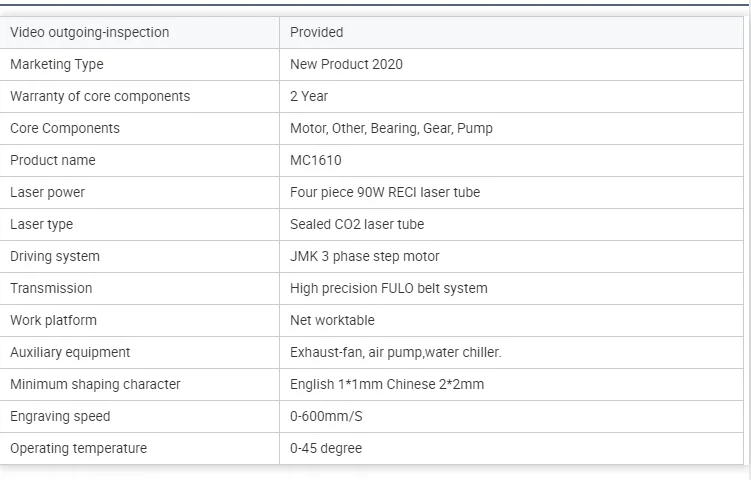
Task: Select "Four piece 90W RECI laser tube"
Action: coord(385,192)
